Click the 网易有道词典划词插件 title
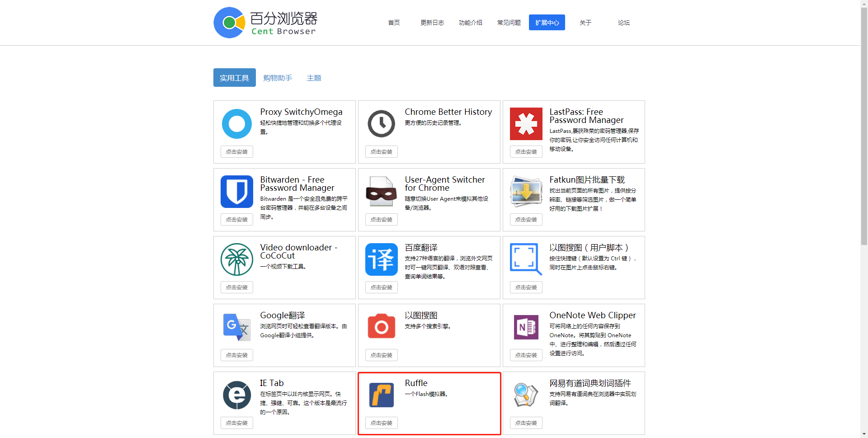 [590, 383]
